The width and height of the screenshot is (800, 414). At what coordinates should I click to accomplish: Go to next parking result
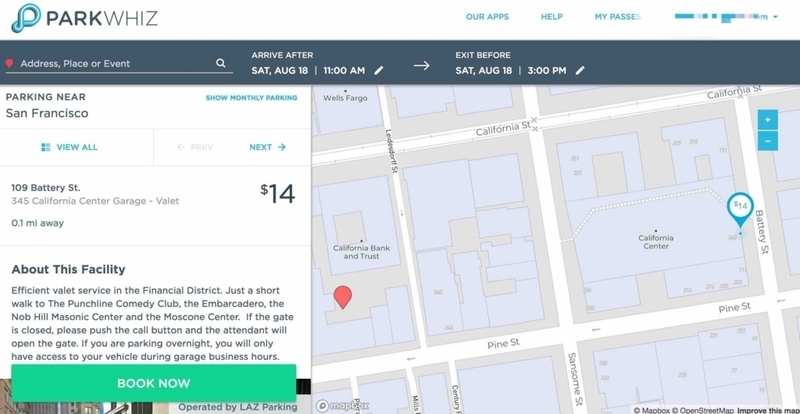coord(268,147)
